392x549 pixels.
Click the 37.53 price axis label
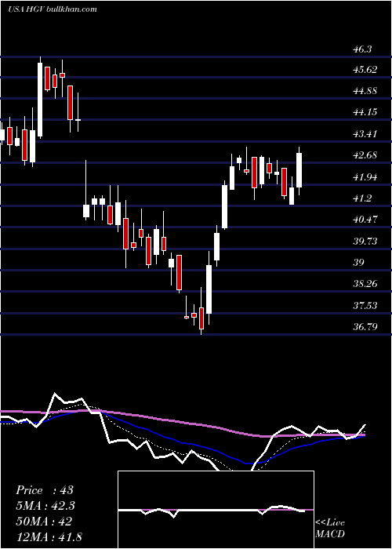pyautogui.click(x=365, y=306)
